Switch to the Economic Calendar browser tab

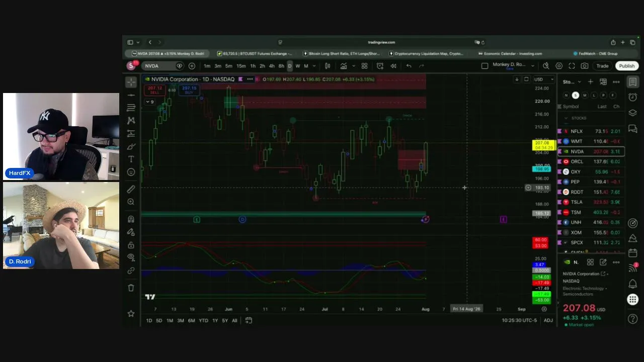[x=510, y=53]
